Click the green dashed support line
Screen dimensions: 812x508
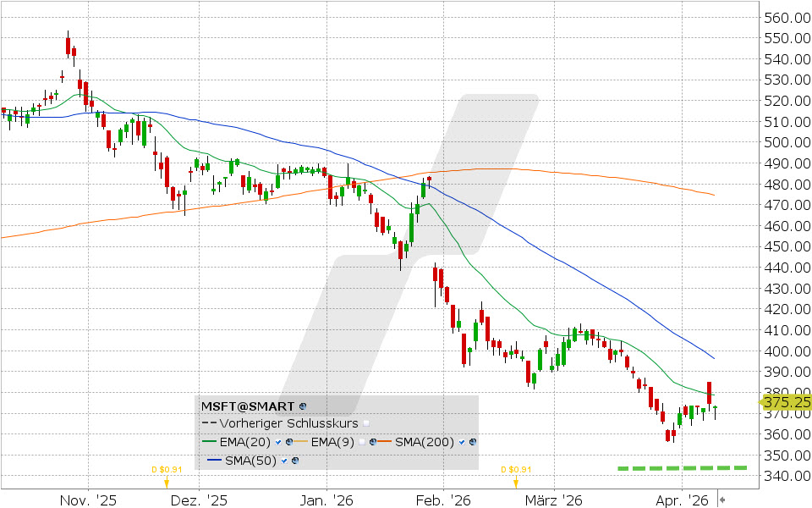[682, 467]
